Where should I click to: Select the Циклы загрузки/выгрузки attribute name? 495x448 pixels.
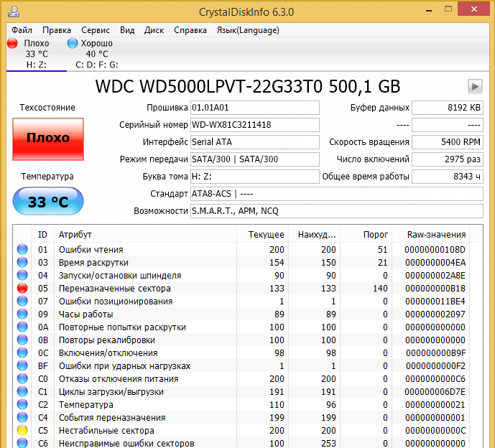point(111,392)
